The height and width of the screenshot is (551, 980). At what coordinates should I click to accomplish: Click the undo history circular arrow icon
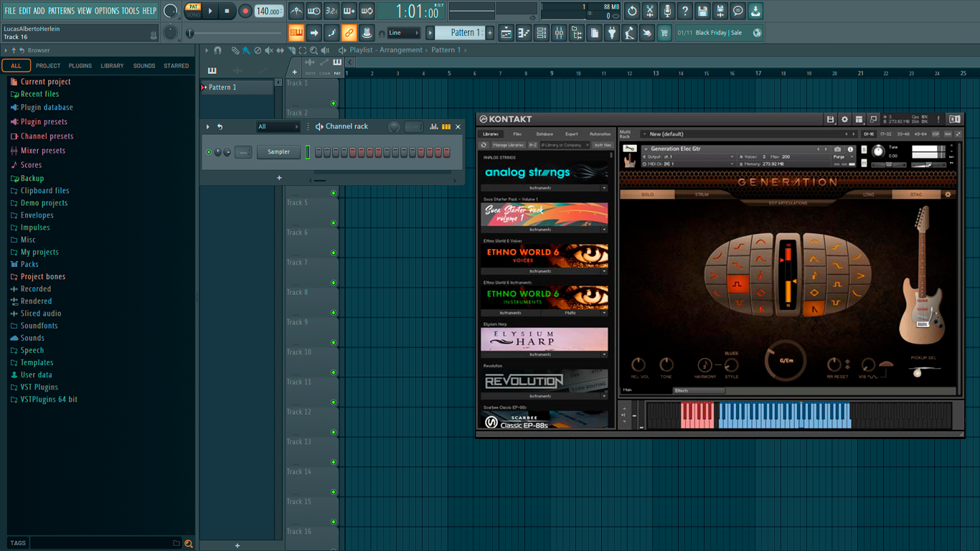(x=632, y=11)
